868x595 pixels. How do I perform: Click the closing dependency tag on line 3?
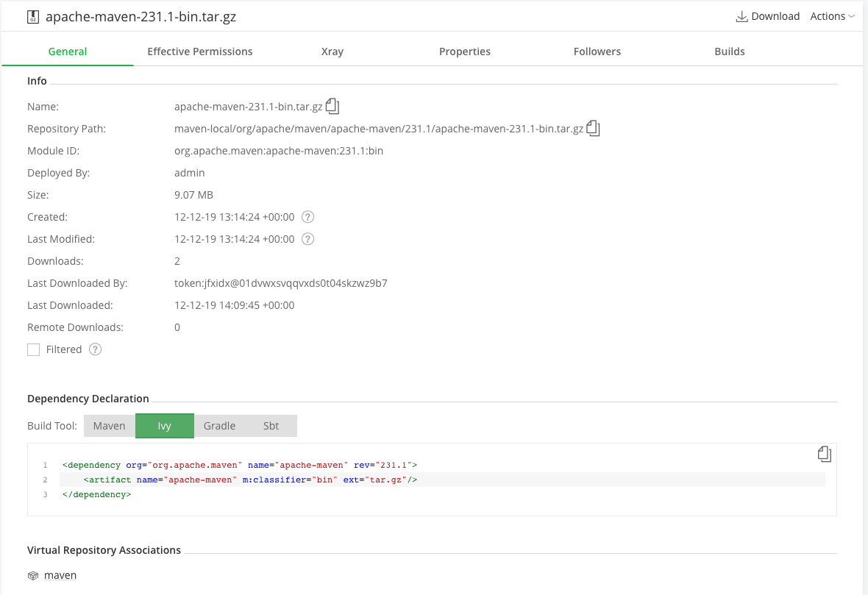tap(97, 495)
